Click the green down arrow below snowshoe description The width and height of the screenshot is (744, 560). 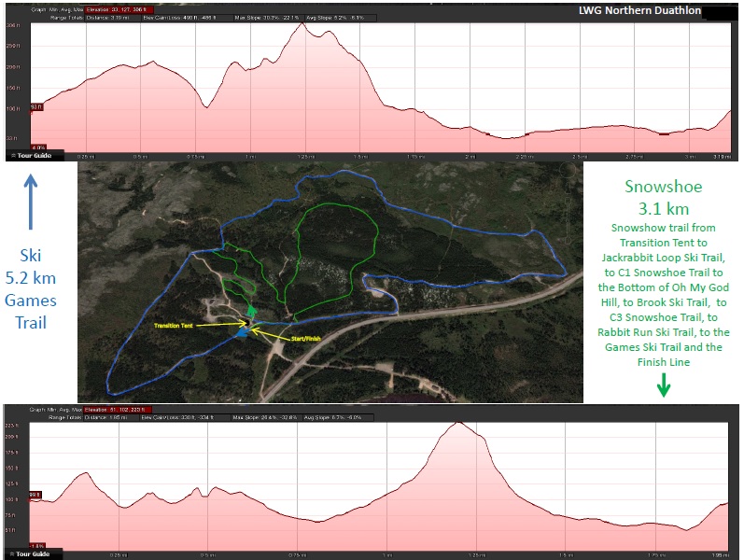(664, 385)
